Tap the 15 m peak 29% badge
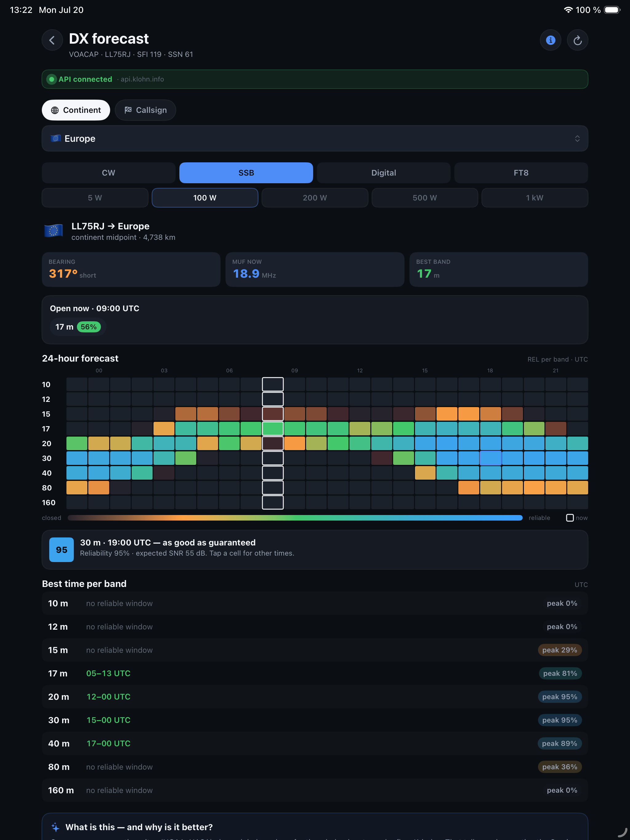 pos(560,650)
